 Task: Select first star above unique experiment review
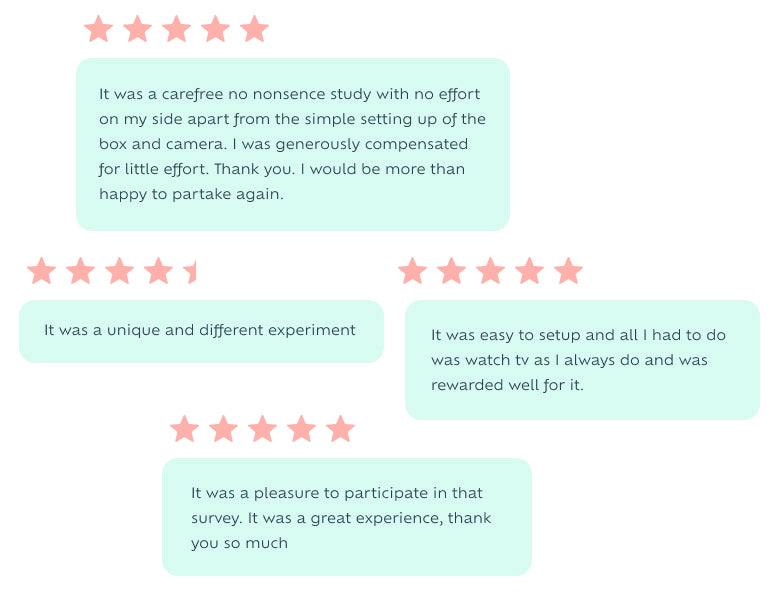click(x=41, y=271)
